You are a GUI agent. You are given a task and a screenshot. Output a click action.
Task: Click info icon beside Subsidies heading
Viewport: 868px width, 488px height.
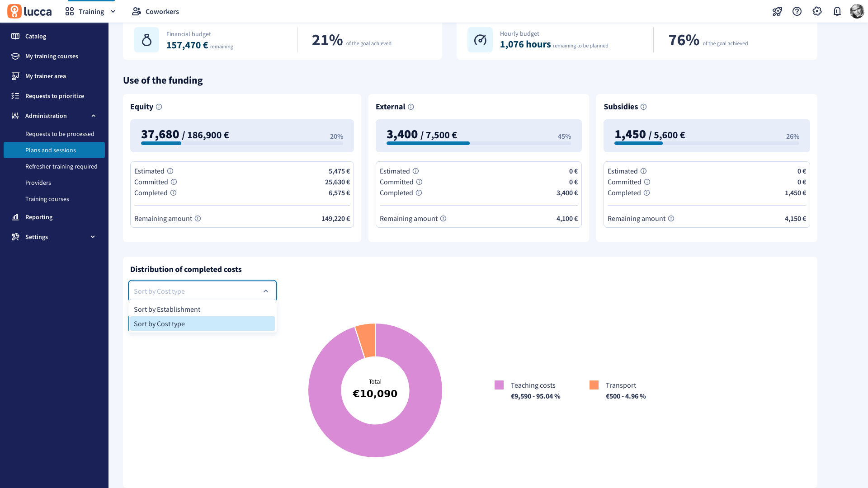pos(643,107)
